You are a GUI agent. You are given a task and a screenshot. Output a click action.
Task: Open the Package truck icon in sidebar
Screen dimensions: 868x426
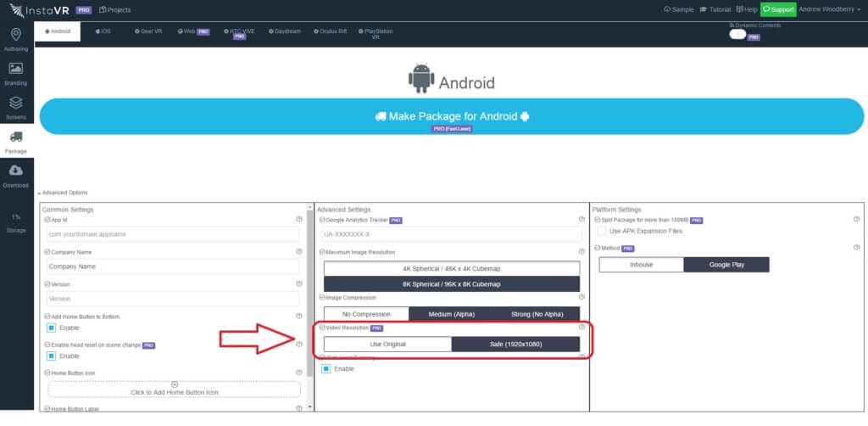[16, 137]
